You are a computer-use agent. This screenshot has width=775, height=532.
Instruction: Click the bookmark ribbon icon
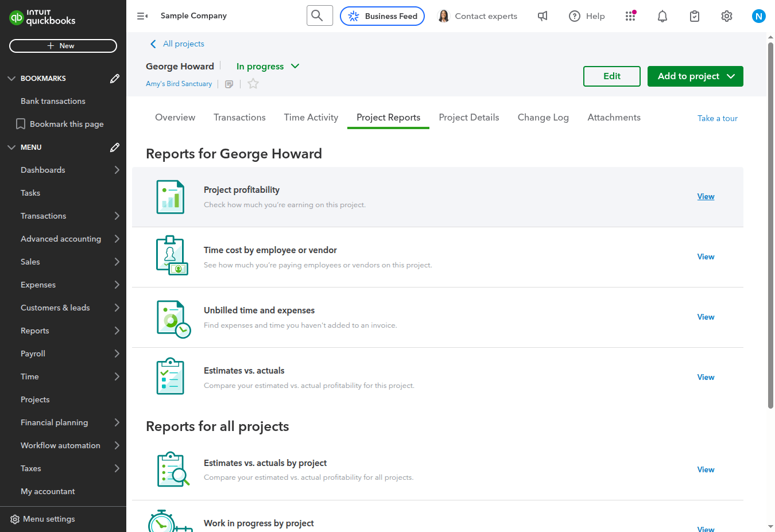[21, 124]
